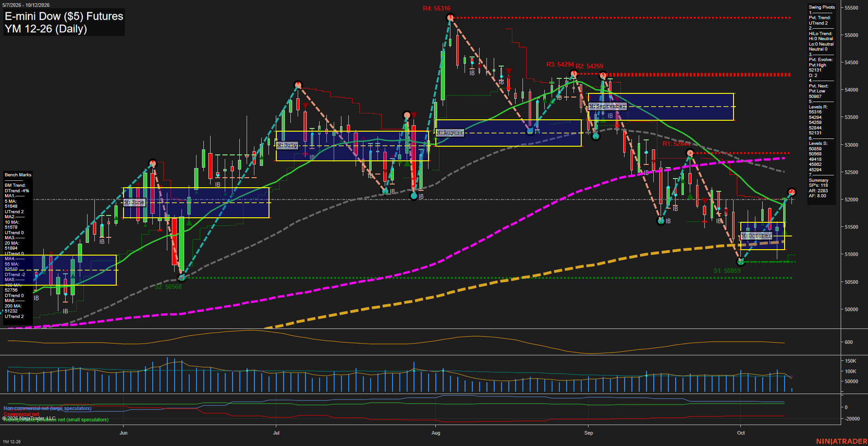The image size is (868, 446).
Task: Click the AF: 8.00 summary entry
Action: point(817,196)
